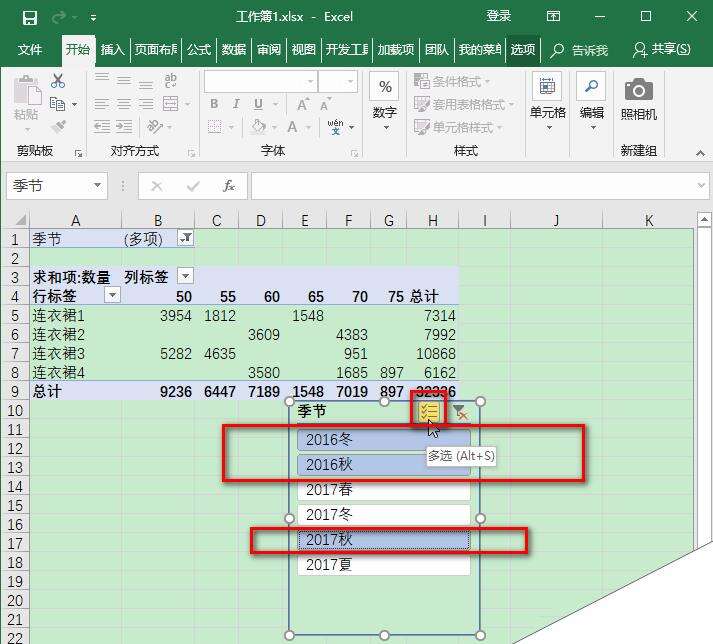Viewport: 713px width, 644px height.
Task: Click Insert Function fx icon
Action: pyautogui.click(x=229, y=186)
